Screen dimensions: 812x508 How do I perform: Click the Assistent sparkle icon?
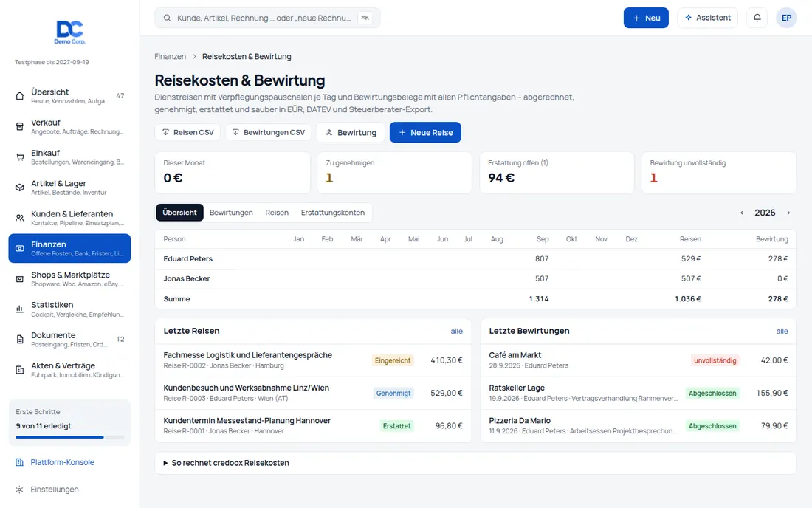[x=688, y=18]
